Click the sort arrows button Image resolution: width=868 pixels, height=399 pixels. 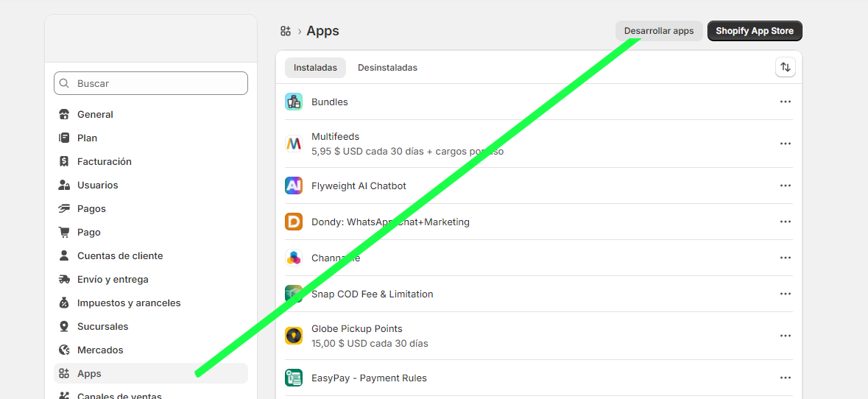(x=785, y=68)
